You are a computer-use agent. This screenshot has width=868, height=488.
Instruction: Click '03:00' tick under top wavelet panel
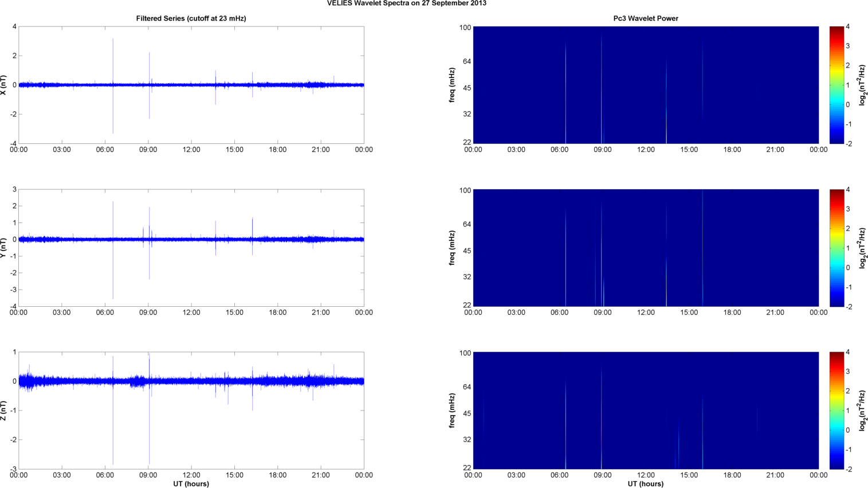click(516, 150)
